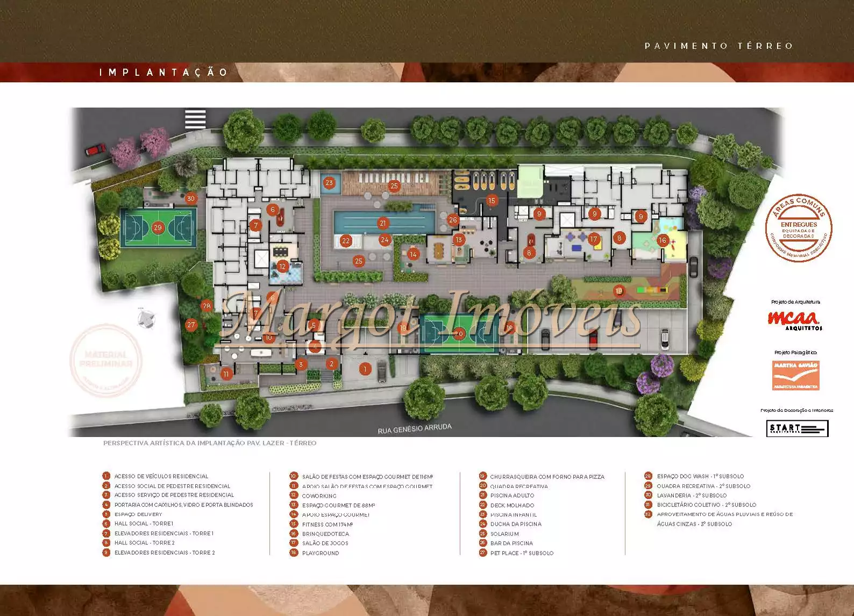The width and height of the screenshot is (854, 616).
Task: Select legend entry 'FITNESS COM 174M²'
Action: (328, 524)
